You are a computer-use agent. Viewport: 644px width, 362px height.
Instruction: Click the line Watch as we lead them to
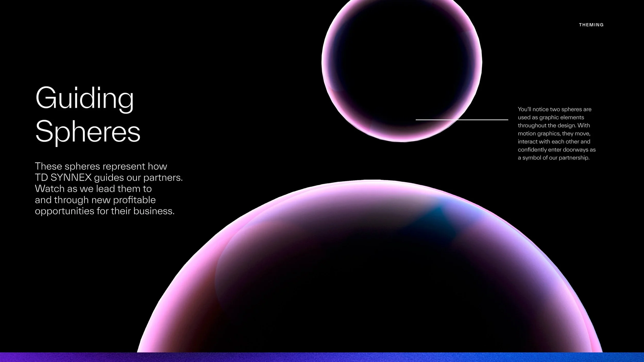(x=93, y=189)
